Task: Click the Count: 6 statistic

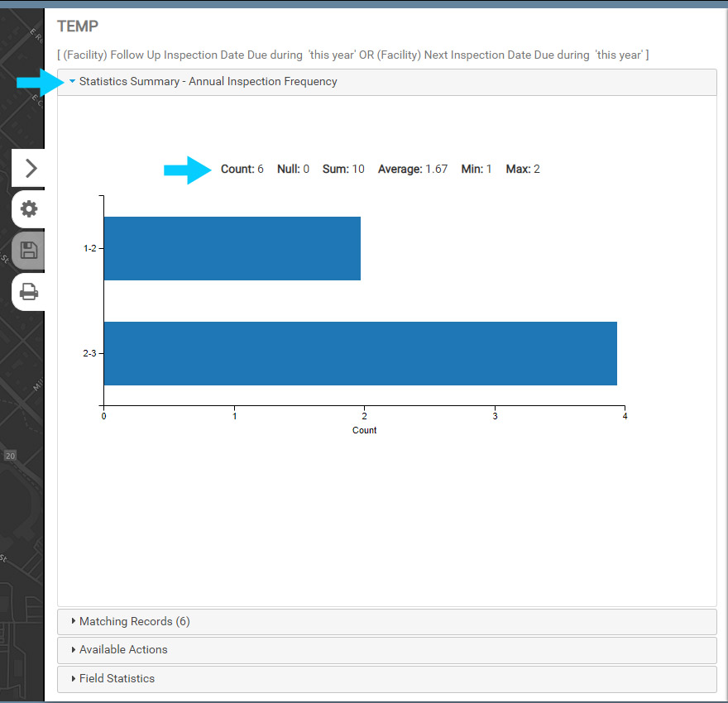Action: [242, 169]
